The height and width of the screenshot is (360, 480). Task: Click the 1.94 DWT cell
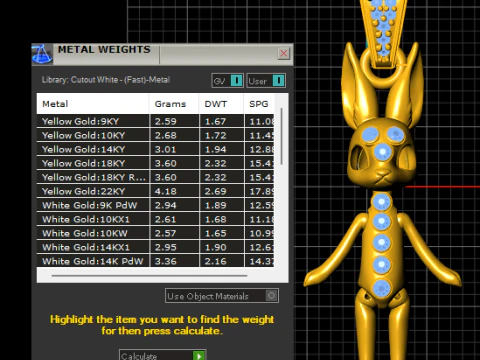tap(222, 149)
